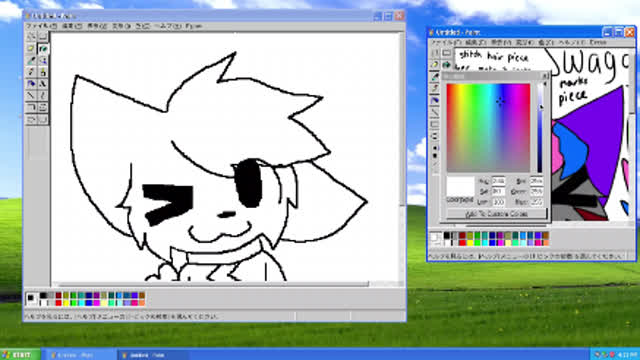Select the Rectangle tool in left Paint window

pos(31,108)
